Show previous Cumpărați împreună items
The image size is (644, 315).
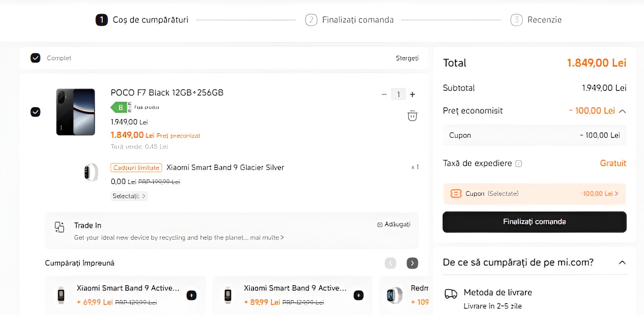click(391, 263)
